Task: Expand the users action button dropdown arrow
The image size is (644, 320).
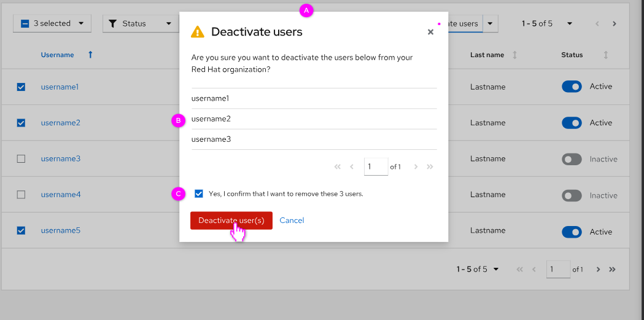Action: tap(491, 23)
